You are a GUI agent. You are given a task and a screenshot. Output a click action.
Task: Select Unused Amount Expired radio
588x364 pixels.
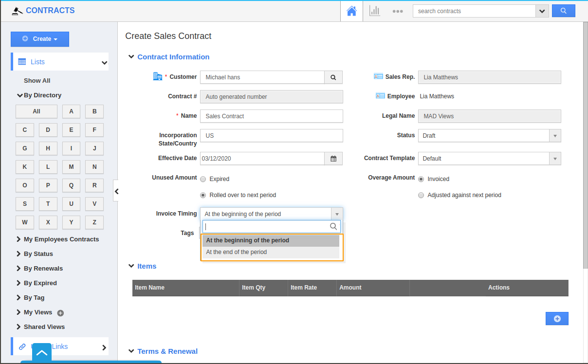tap(203, 179)
